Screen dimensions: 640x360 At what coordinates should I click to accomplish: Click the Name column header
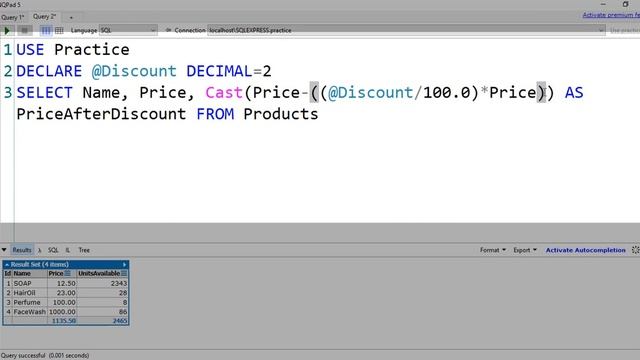(x=22, y=273)
